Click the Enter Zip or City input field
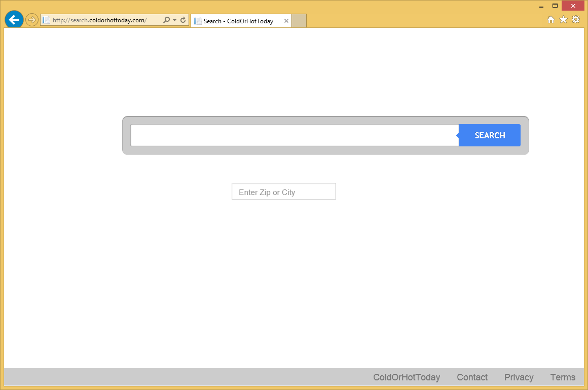Screen dimensions: 588x390 [283, 191]
